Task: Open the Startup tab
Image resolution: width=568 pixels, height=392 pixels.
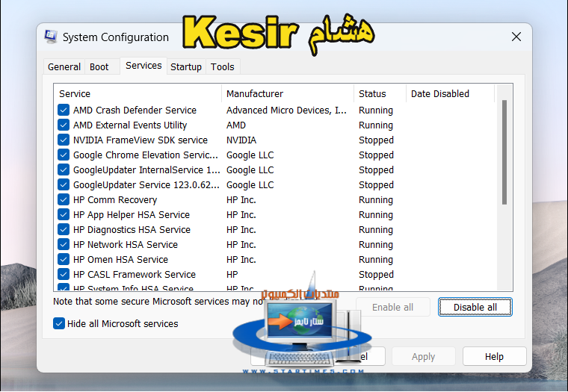Action: coord(186,67)
